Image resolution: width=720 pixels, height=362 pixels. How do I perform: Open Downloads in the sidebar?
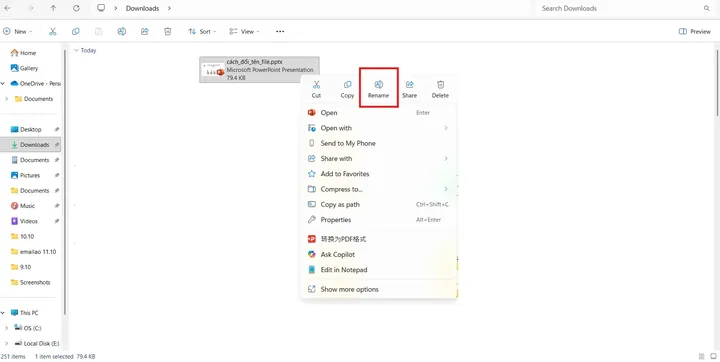(30, 145)
